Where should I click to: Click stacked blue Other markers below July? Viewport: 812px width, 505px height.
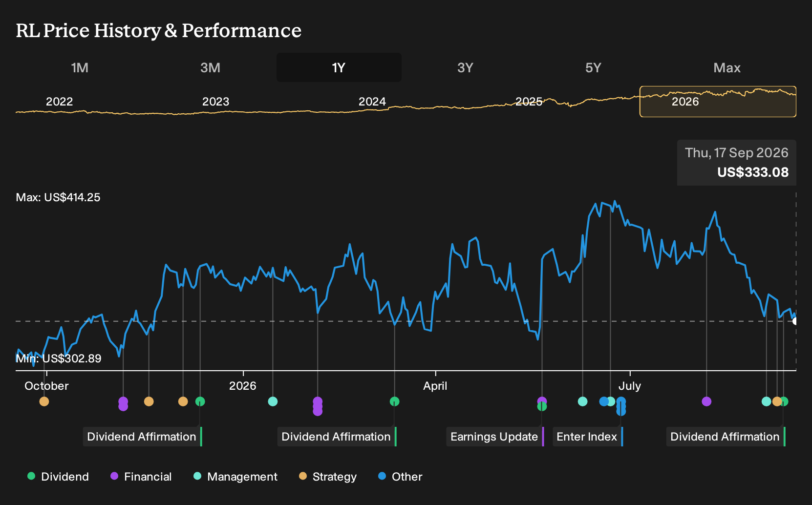pos(621,406)
